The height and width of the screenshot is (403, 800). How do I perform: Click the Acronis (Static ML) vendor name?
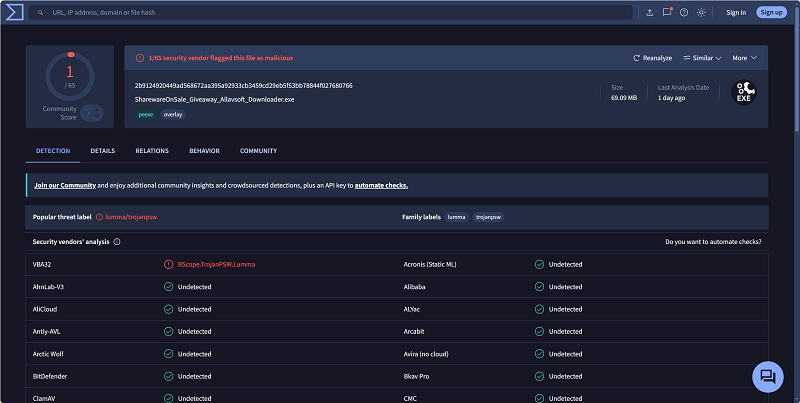(430, 264)
